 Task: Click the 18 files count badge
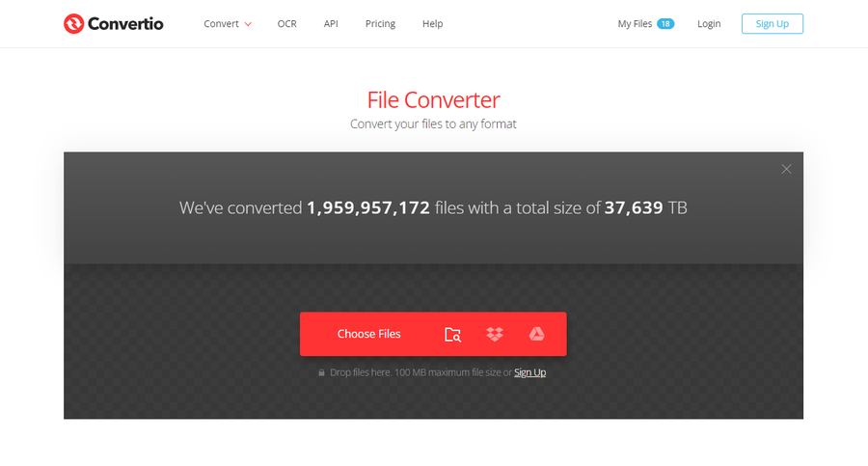tap(665, 24)
